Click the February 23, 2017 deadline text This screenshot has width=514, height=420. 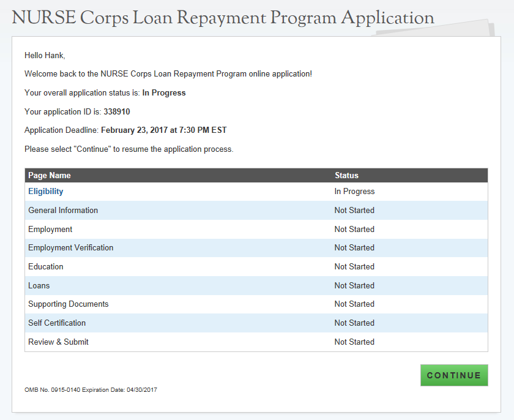click(163, 130)
